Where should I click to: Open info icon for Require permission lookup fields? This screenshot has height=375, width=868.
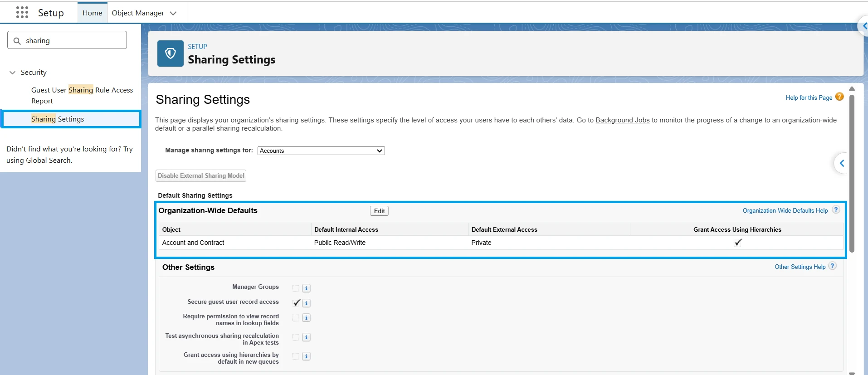point(306,318)
